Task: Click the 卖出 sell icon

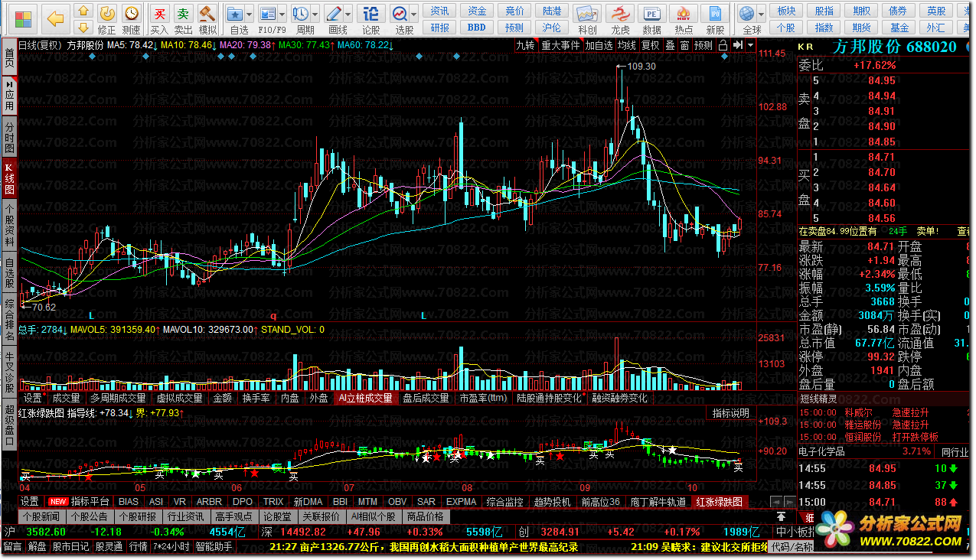Action: pos(183,18)
